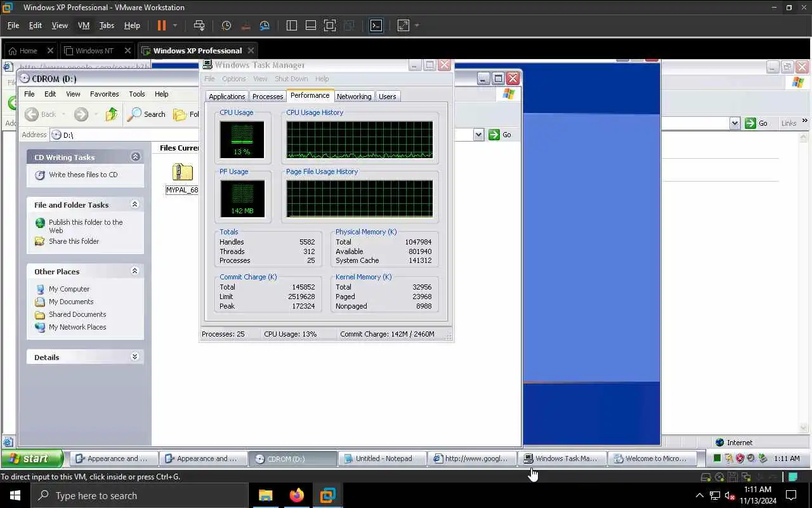Click the VMware Workstation host taskbar icon
This screenshot has width=812, height=508.
tap(327, 495)
